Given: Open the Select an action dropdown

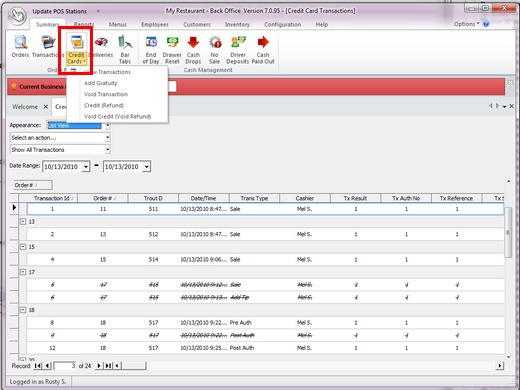Looking at the screenshot, I should 107,137.
